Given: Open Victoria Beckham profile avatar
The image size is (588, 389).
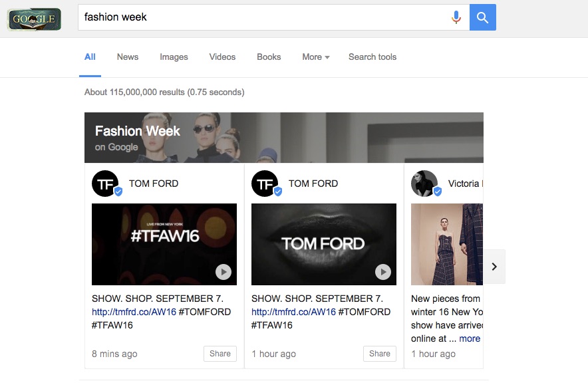Looking at the screenshot, I should (x=424, y=184).
